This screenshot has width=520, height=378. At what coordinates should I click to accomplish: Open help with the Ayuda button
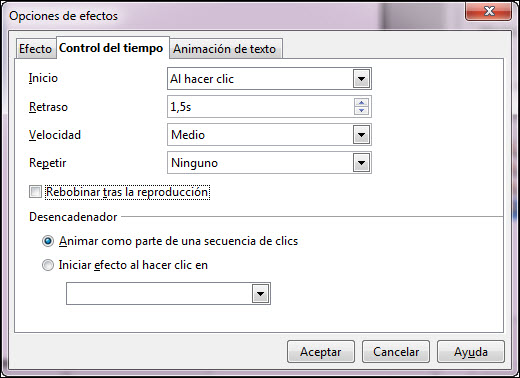pyautogui.click(x=471, y=352)
